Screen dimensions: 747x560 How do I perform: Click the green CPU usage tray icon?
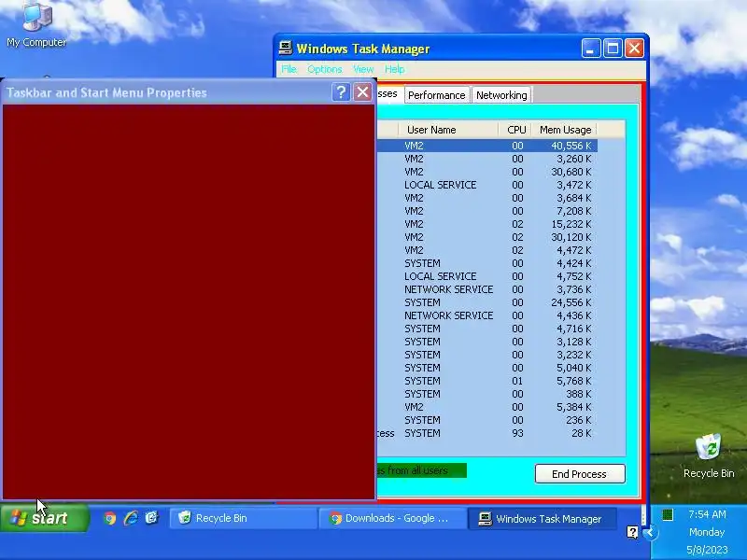tap(668, 514)
